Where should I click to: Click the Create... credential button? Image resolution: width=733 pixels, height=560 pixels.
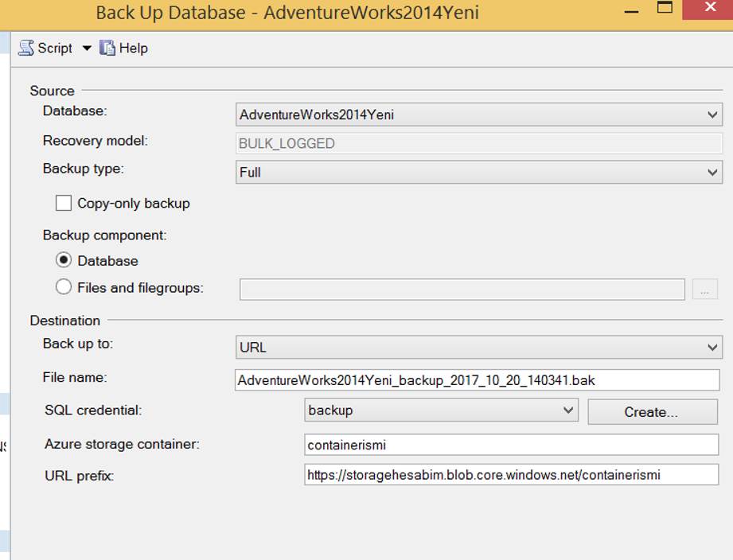[x=653, y=412]
